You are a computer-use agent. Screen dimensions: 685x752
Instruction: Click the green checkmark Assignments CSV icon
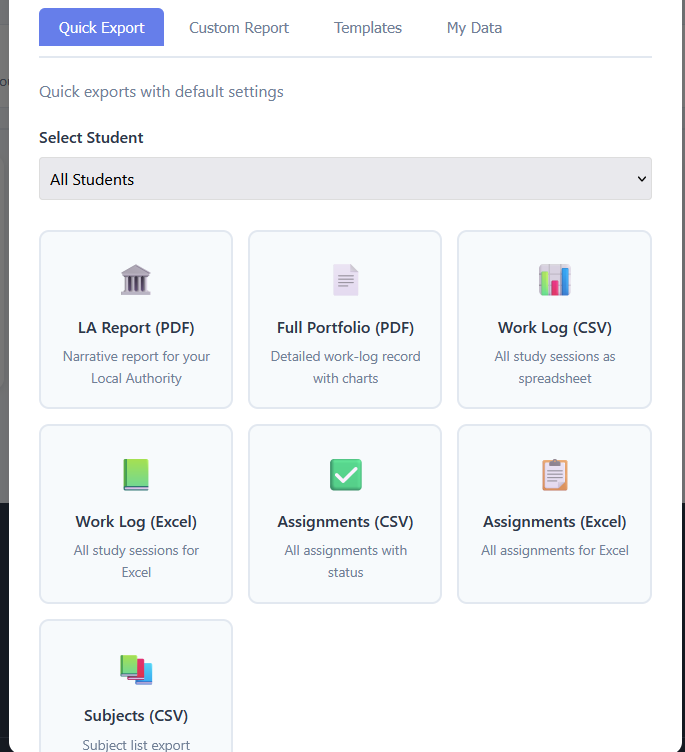tap(345, 474)
